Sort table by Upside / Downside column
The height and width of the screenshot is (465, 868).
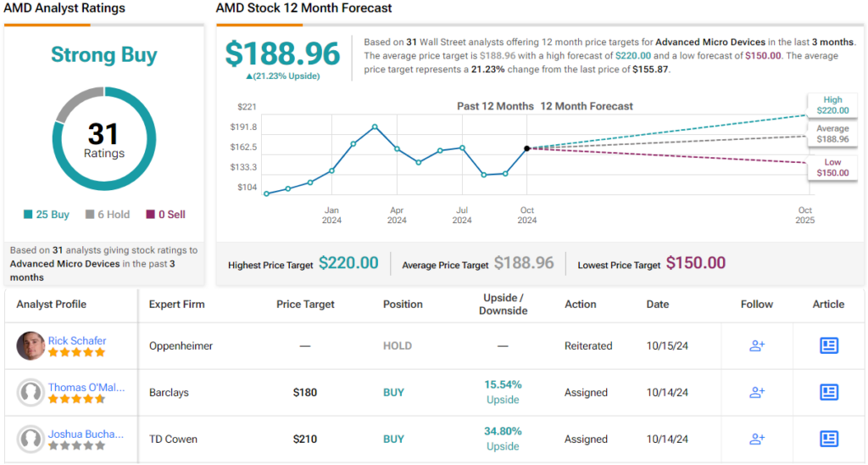coord(503,304)
